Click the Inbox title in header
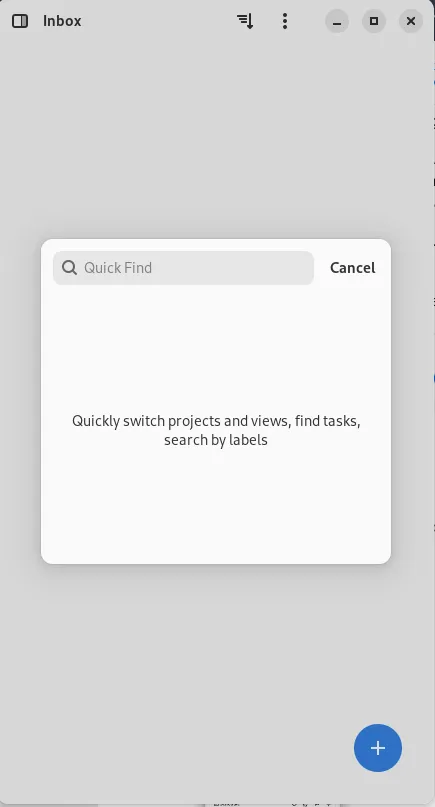 (x=62, y=21)
